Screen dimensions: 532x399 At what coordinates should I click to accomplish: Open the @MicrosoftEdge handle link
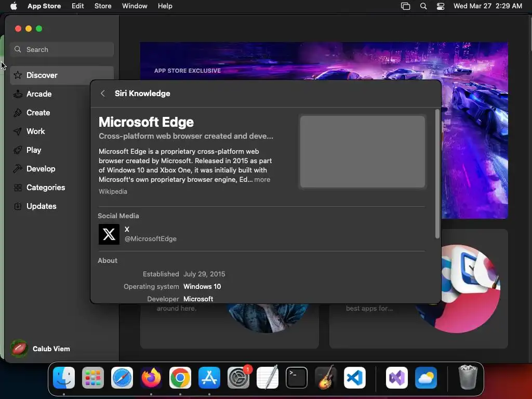151,238
